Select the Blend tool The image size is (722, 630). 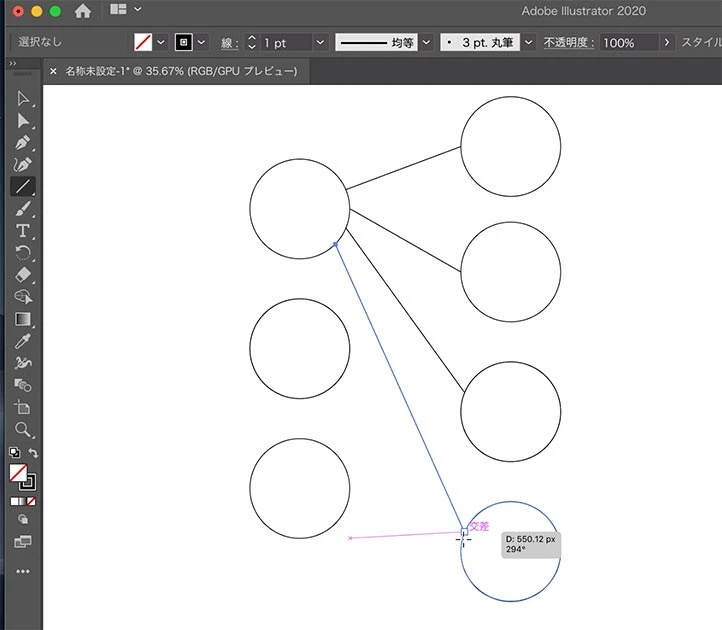23,385
